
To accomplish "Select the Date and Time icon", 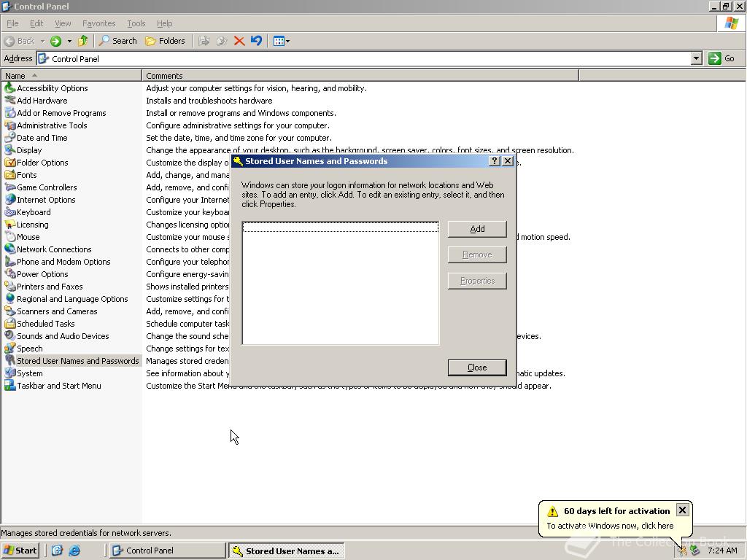I will pyautogui.click(x=9, y=138).
